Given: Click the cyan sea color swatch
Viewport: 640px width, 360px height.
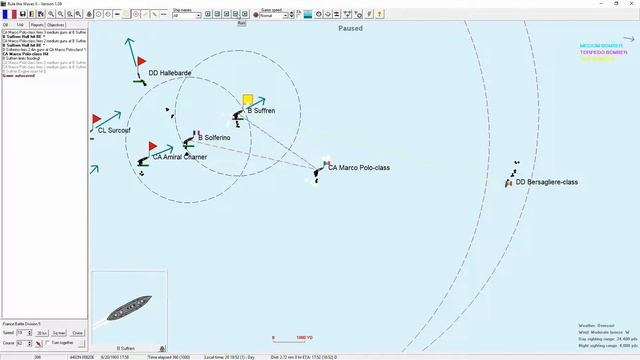Looking at the screenshot, I should 308,15.
